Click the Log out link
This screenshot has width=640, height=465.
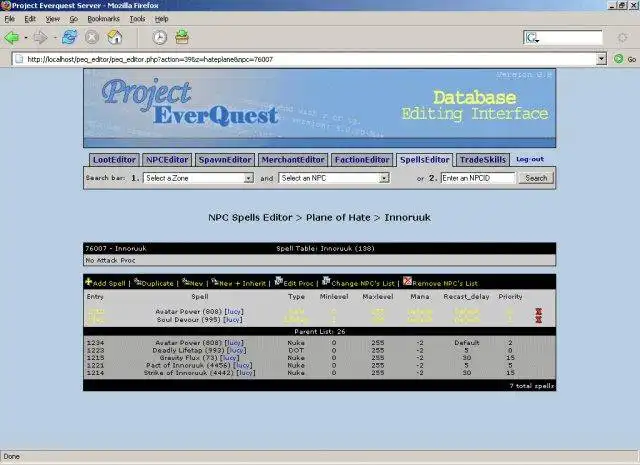coord(530,159)
